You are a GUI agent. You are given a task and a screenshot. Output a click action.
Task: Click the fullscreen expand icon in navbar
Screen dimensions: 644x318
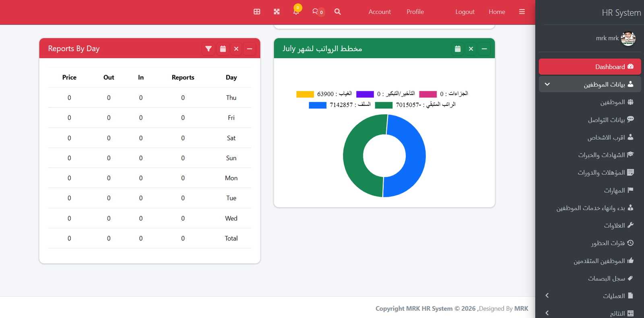click(x=277, y=12)
